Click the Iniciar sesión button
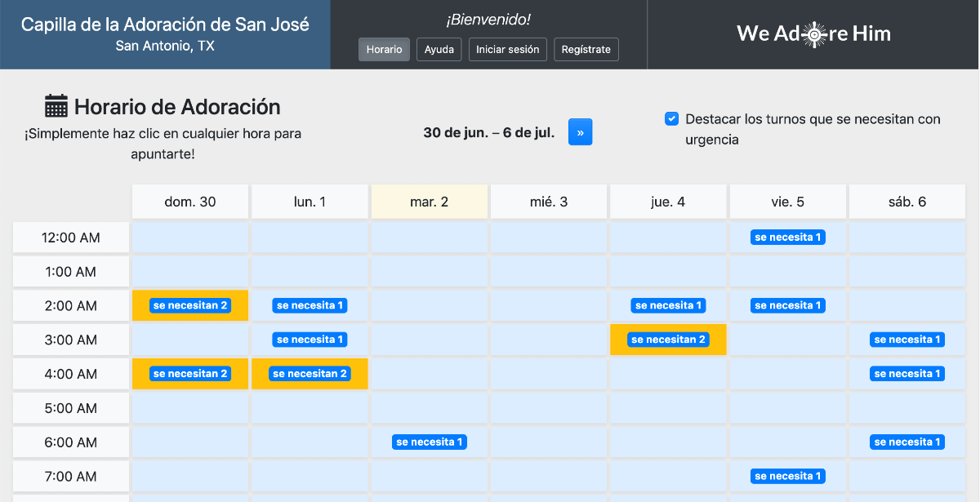 [x=507, y=49]
